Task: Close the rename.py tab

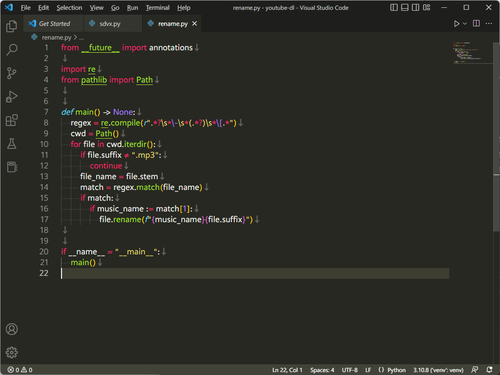Action: click(x=195, y=24)
